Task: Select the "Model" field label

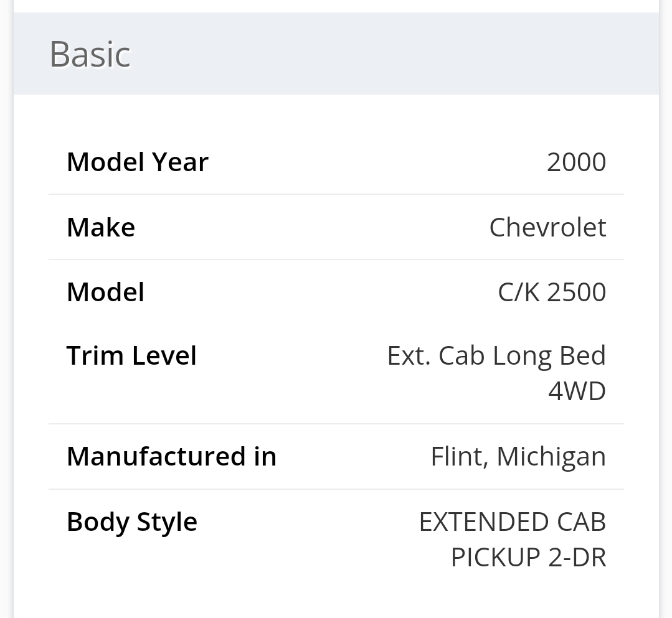Action: [105, 293]
